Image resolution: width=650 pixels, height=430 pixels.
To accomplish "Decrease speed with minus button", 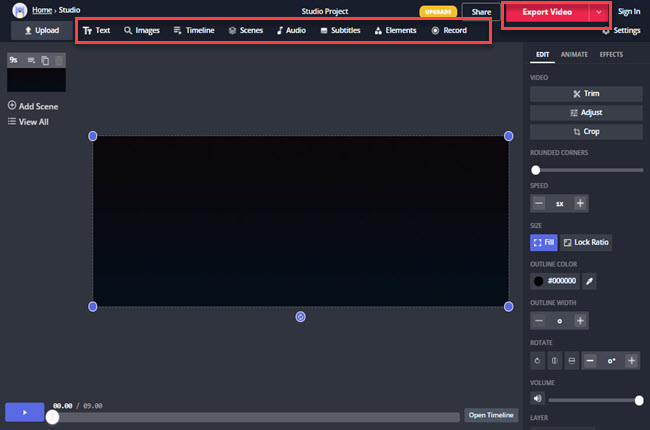I will [538, 203].
